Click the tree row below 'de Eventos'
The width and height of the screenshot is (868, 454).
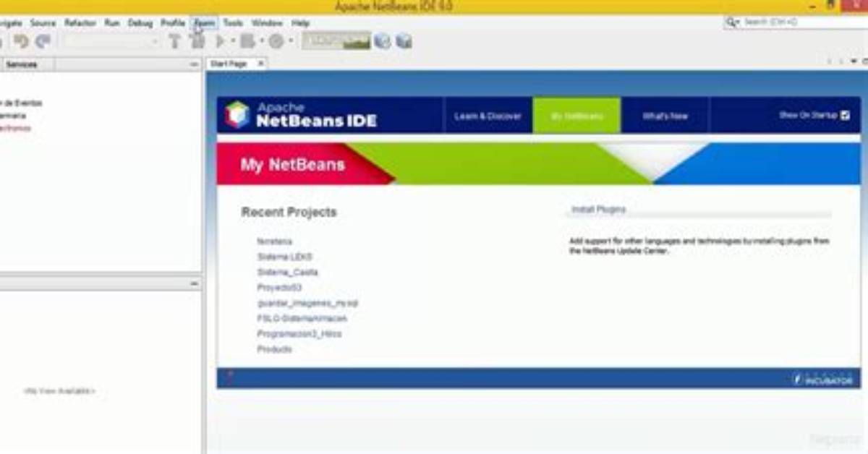pos(13,115)
